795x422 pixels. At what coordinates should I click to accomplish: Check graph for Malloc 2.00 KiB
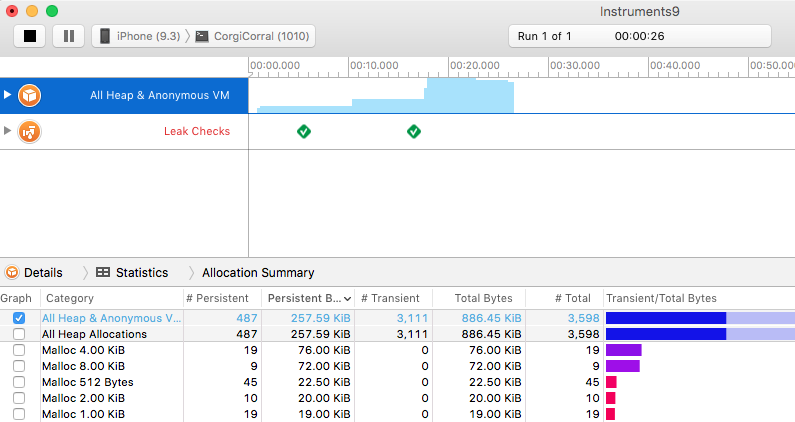pos(19,398)
